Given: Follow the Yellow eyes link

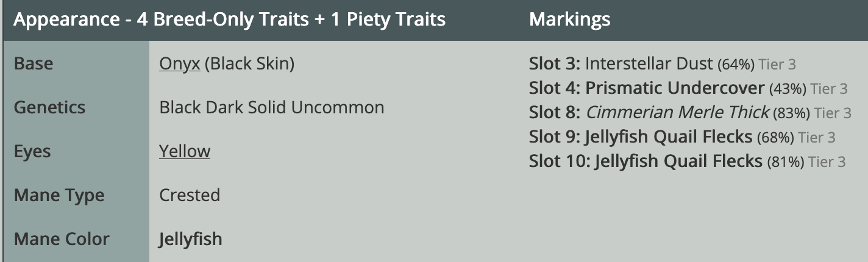Looking at the screenshot, I should (x=184, y=151).
